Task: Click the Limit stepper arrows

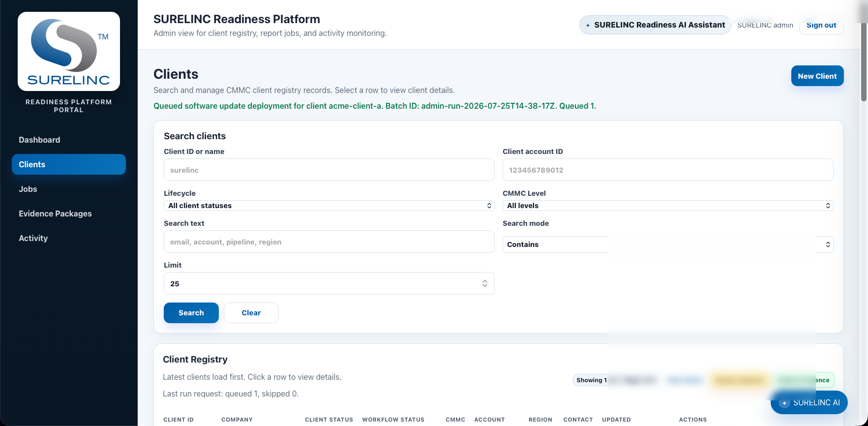Action: click(x=485, y=283)
